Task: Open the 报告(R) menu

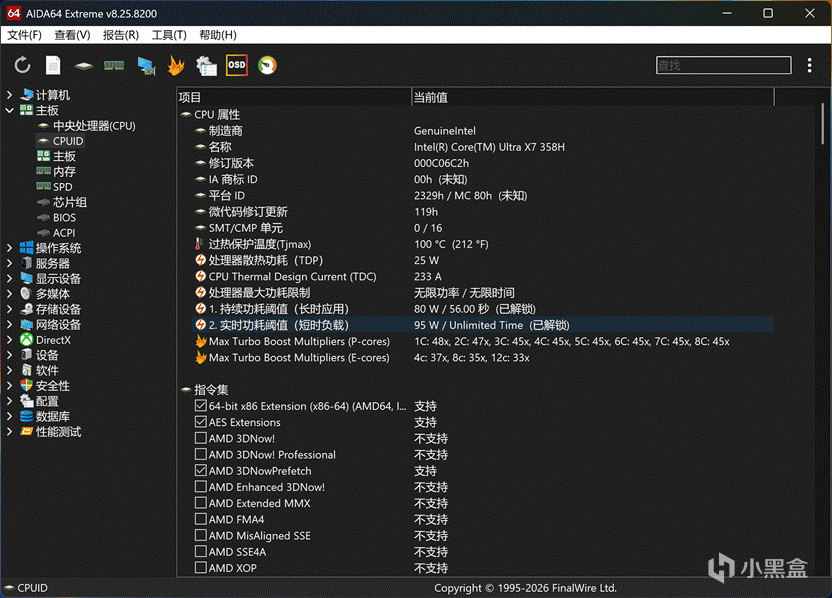Action: pos(120,35)
